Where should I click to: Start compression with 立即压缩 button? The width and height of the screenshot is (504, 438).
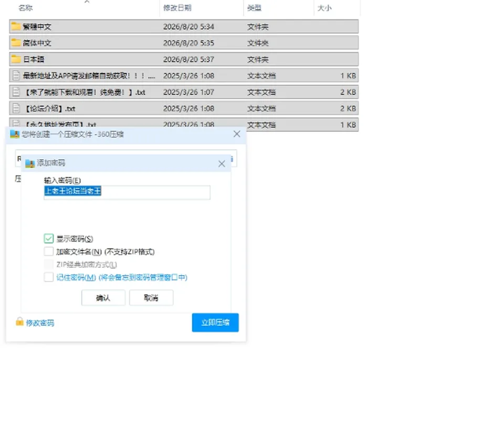coord(215,322)
